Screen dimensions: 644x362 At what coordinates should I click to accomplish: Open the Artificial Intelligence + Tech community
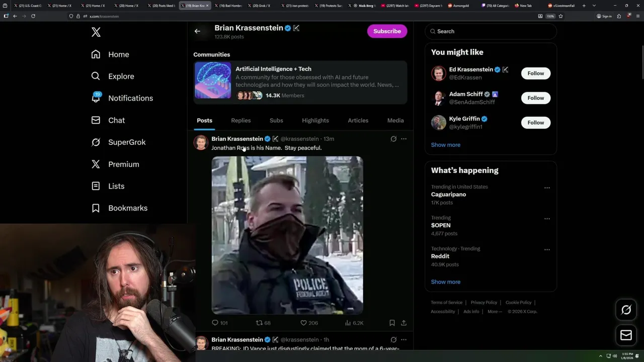click(300, 82)
